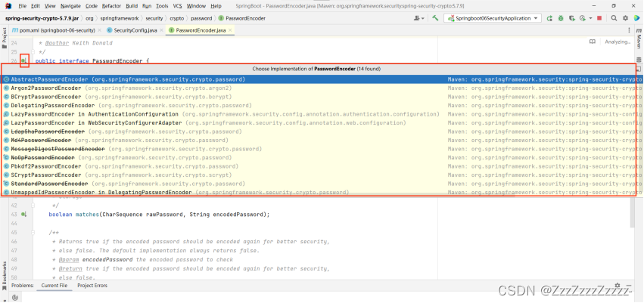This screenshot has height=303, width=644.
Task: Open the Project tool window
Action: pyautogui.click(x=5, y=38)
